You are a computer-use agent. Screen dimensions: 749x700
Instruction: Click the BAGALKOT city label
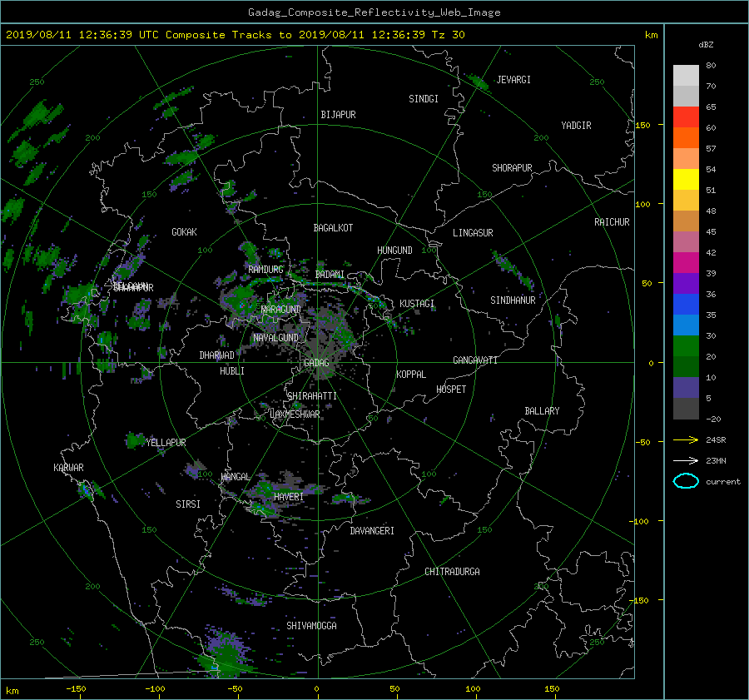pyautogui.click(x=333, y=228)
